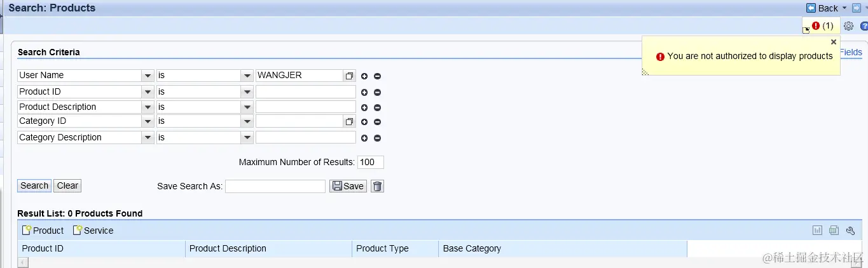The image size is (868, 268).
Task: Delete saved search with trash icon
Action: tap(378, 187)
